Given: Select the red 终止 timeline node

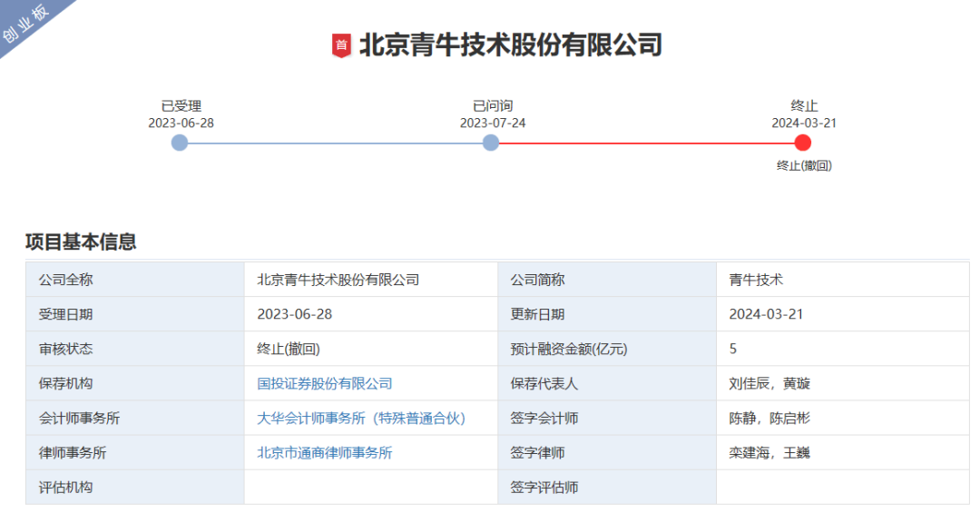Looking at the screenshot, I should click(x=802, y=143).
